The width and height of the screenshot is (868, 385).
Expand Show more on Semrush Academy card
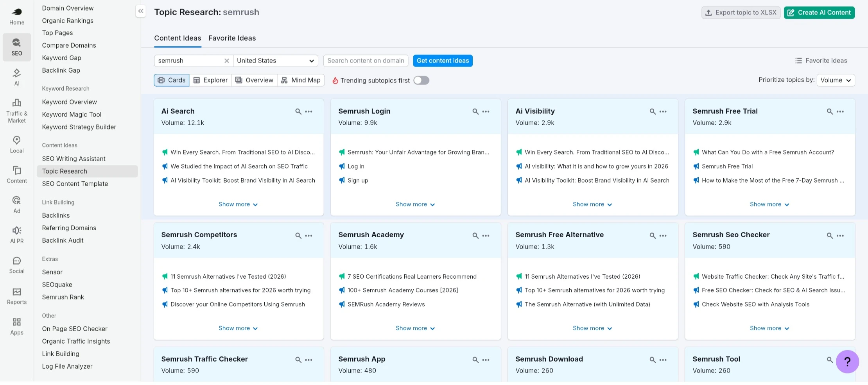click(x=415, y=328)
